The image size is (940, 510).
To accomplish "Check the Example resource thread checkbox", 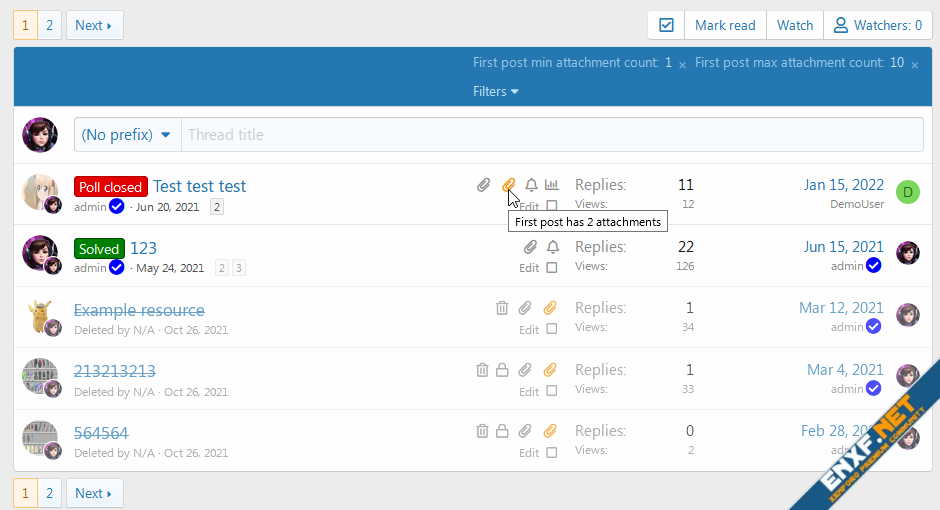I will pyautogui.click(x=552, y=330).
